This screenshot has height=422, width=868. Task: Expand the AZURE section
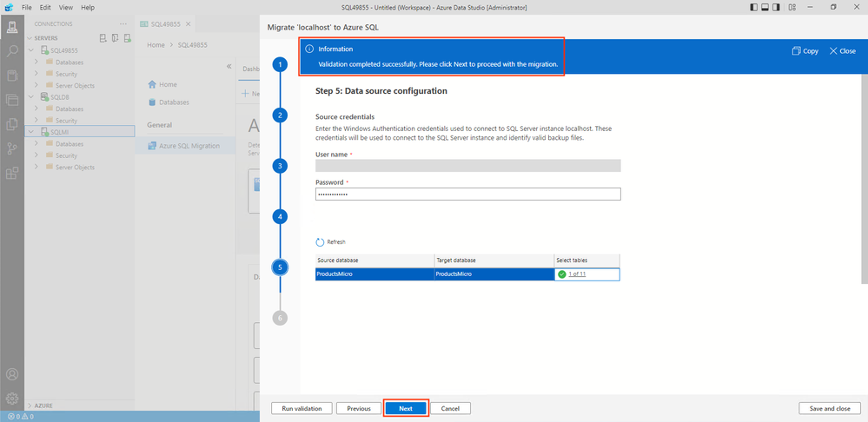[x=30, y=406]
